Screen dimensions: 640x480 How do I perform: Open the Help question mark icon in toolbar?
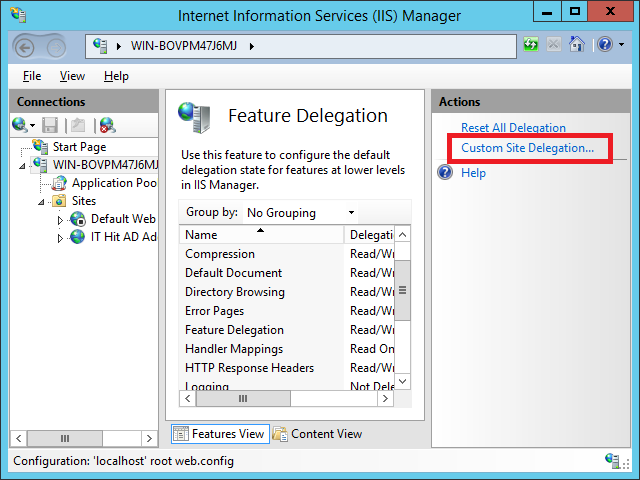(605, 44)
